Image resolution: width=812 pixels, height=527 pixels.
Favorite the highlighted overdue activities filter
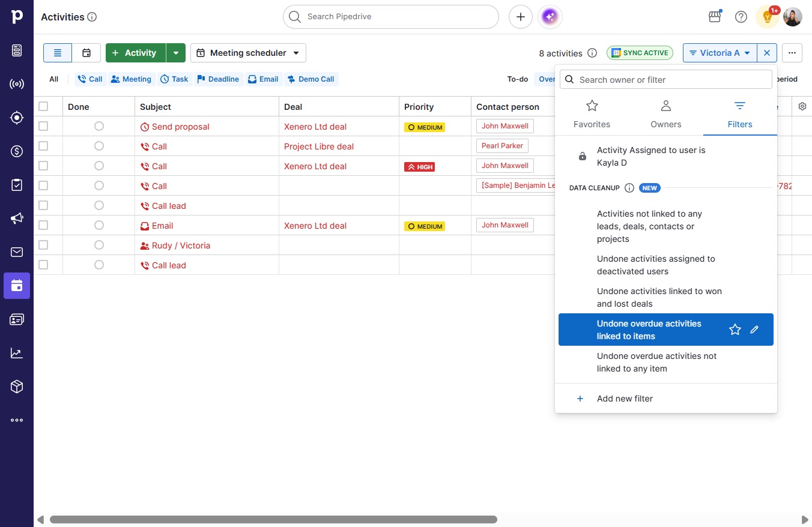pos(735,330)
